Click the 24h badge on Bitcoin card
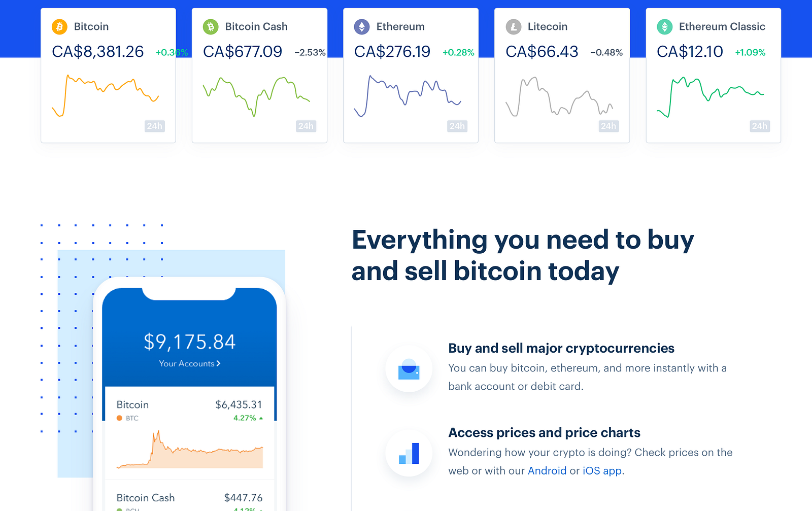 point(154,126)
